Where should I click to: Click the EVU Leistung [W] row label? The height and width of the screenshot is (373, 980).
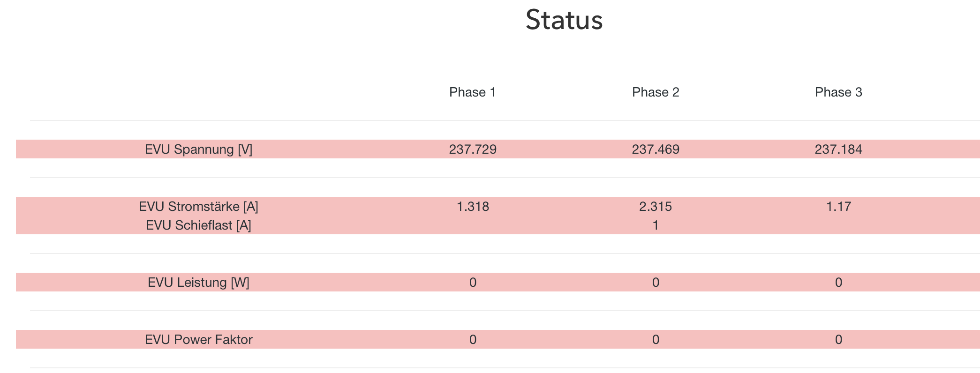199,283
